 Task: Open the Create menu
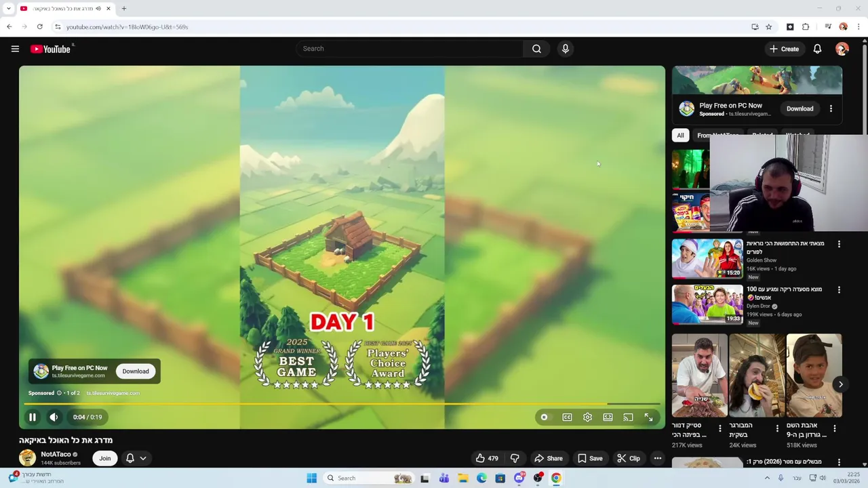coord(784,49)
